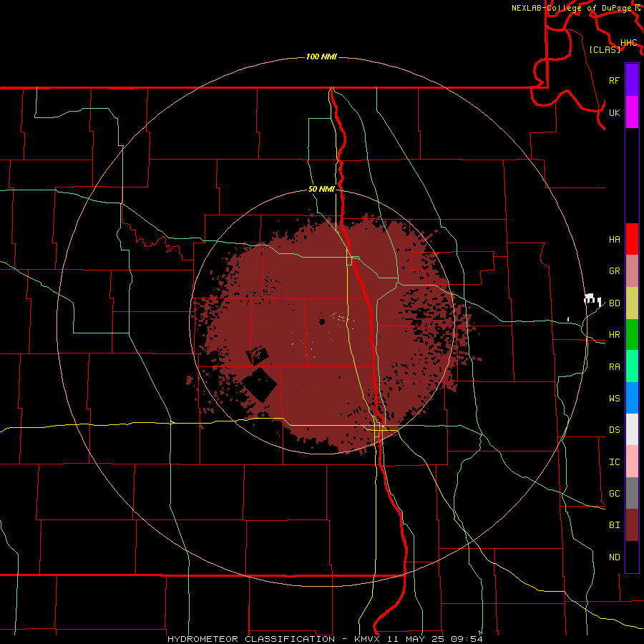Click the "GR" legend label
This screenshot has width=644, height=644.
[x=614, y=271]
